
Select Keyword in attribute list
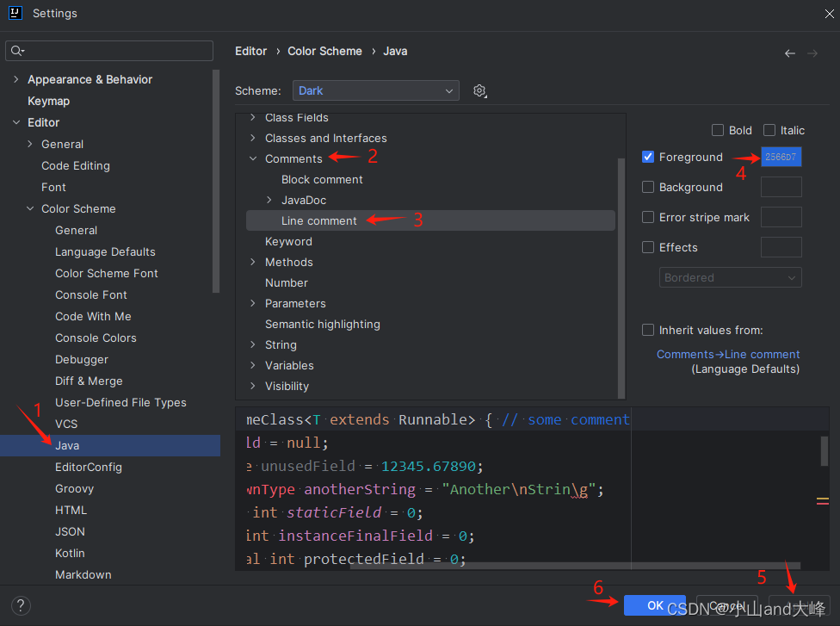pyautogui.click(x=288, y=241)
